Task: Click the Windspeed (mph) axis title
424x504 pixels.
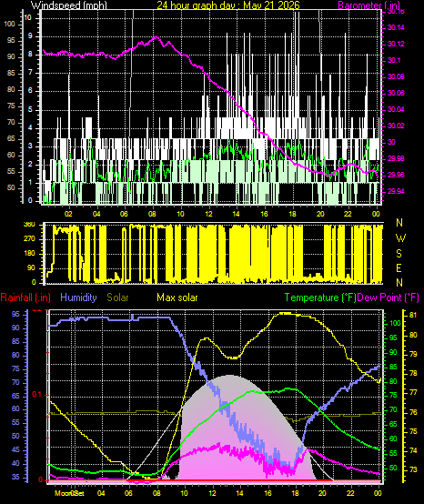Action: point(68,5)
